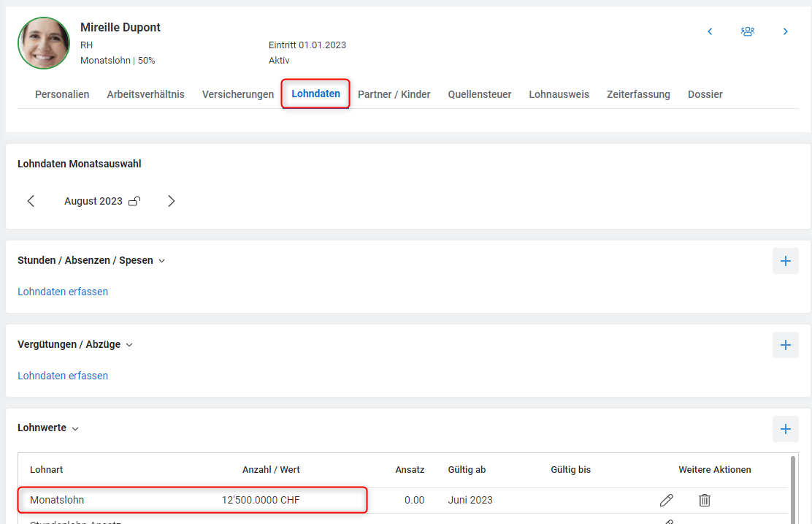Switch to the Personalien tab
The image size is (812, 524).
[62, 94]
